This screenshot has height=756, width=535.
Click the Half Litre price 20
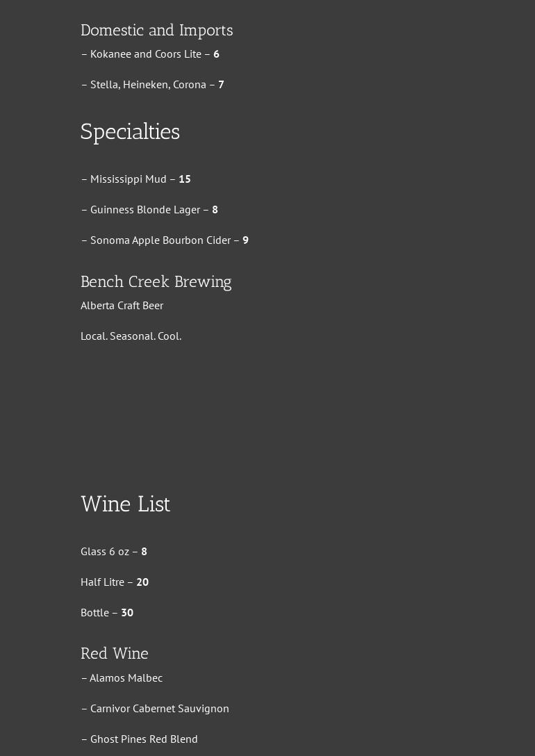(x=142, y=582)
